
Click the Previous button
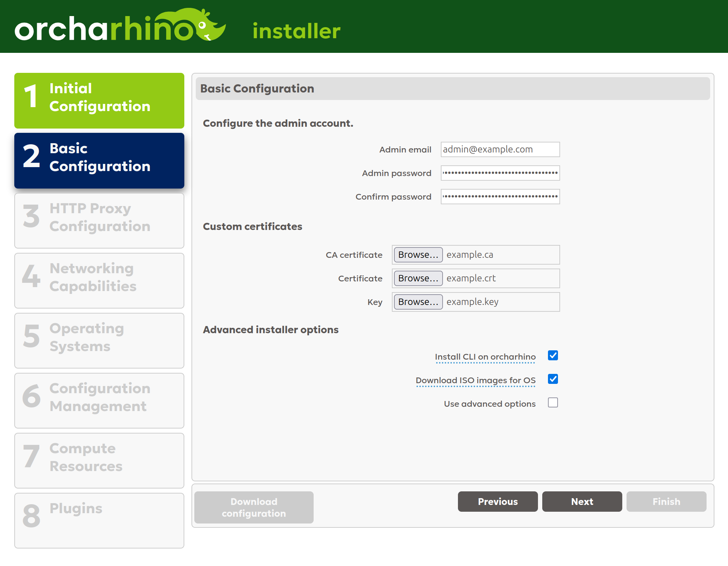498,501
